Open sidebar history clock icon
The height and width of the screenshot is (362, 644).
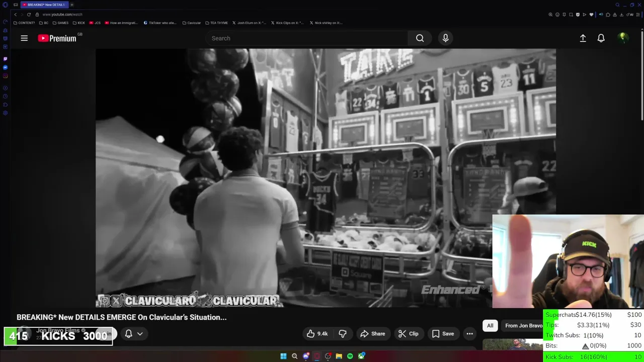point(5,96)
